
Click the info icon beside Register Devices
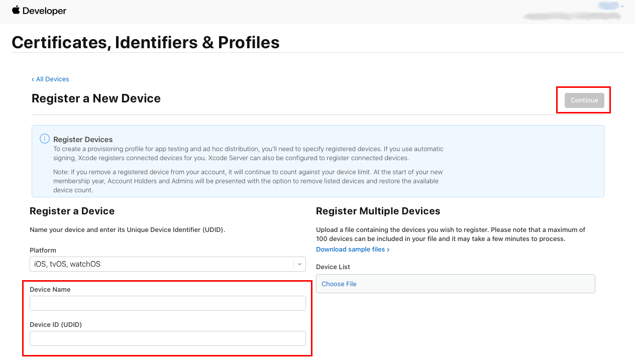[46, 139]
